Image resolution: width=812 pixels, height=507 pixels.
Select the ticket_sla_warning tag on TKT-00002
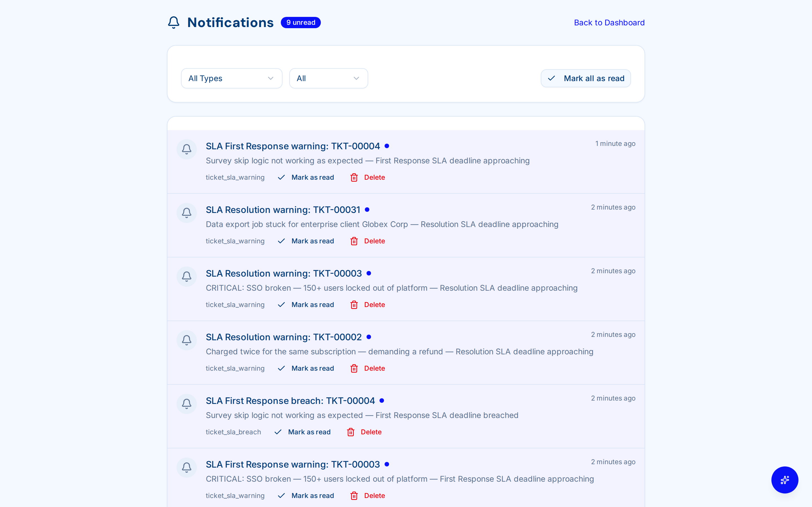235,368
